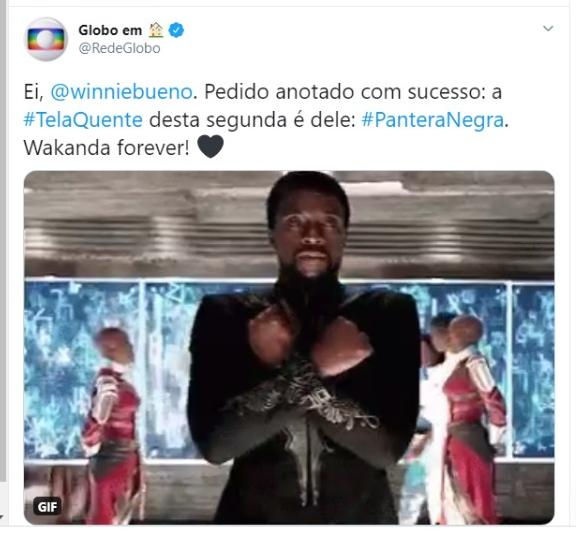Image resolution: width=576 pixels, height=552 pixels.
Task: Open the @winniebueno mention
Action: click(121, 92)
